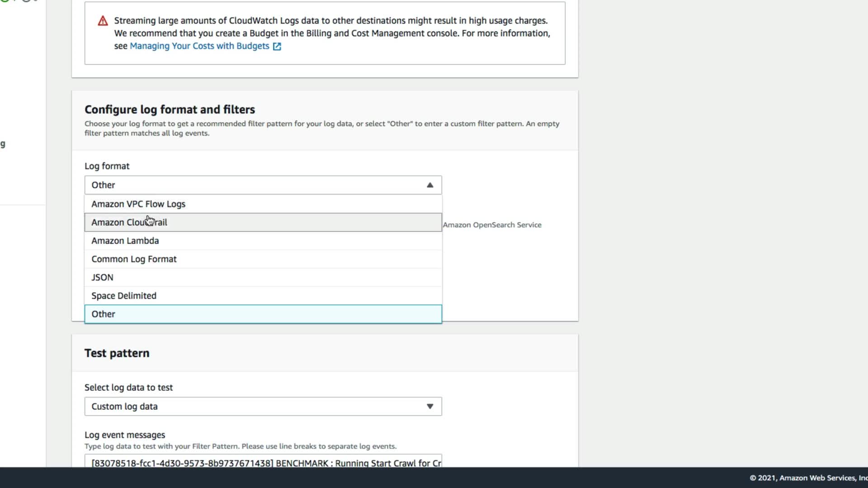
Task: Click inside the Log event messages textbox
Action: point(262,462)
